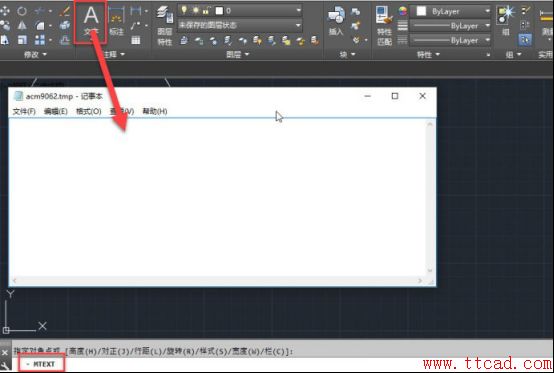Click the Properties panel dialog launcher arrow
The width and height of the screenshot is (554, 373).
click(x=488, y=55)
